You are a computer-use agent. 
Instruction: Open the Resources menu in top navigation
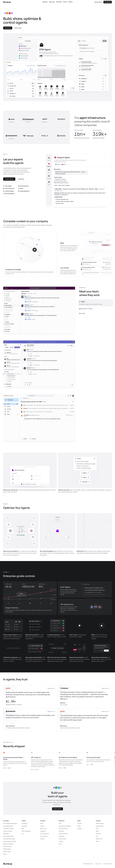(52, 2)
